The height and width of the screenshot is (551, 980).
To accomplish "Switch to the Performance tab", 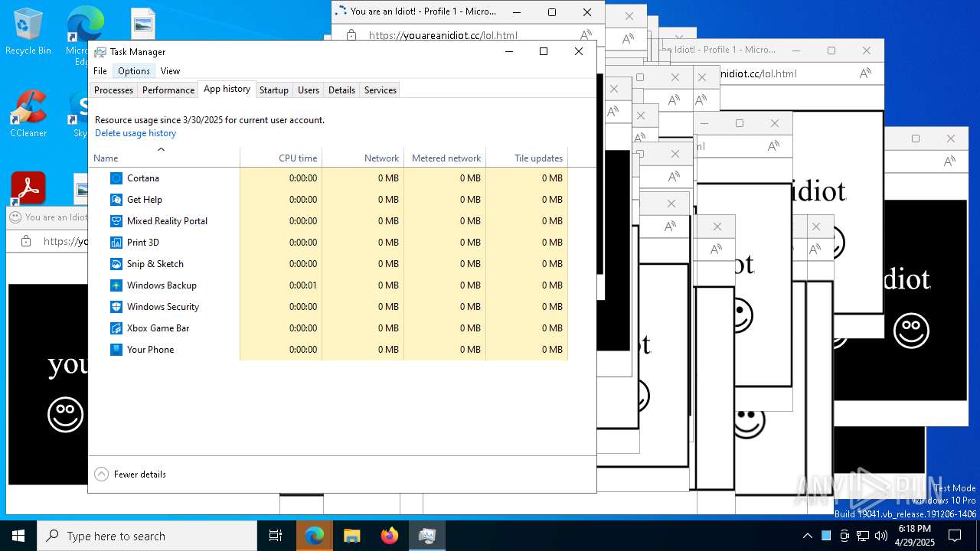I will 168,90.
